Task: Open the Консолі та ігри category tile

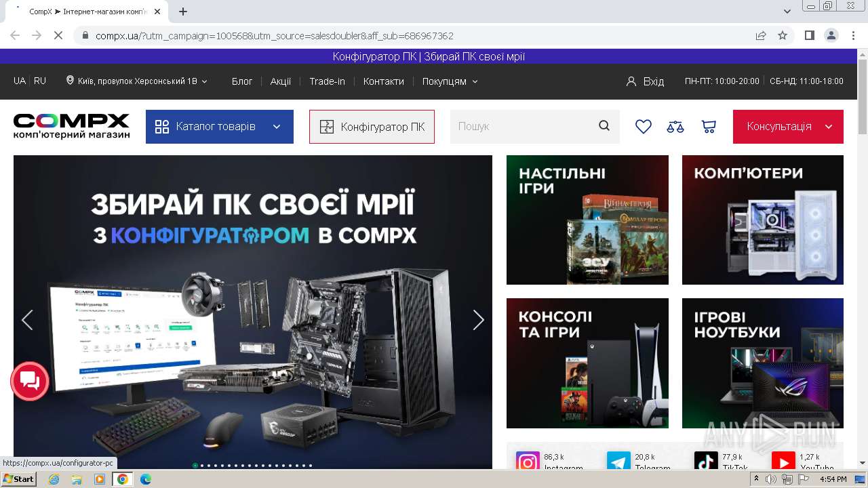Action: coord(587,363)
